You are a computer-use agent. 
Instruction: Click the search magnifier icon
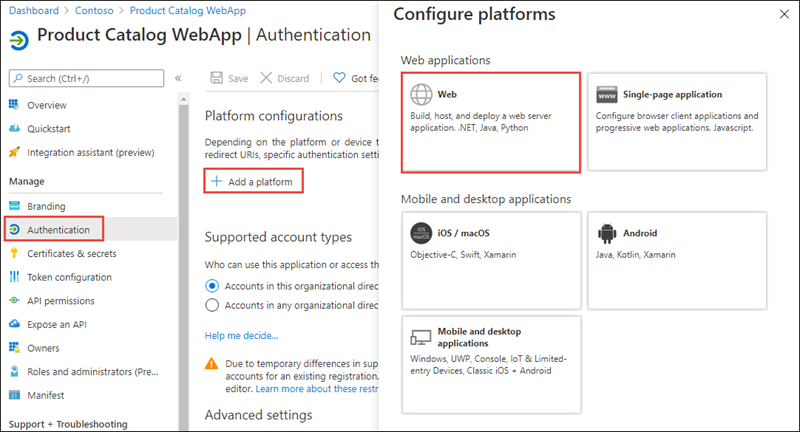click(18, 78)
